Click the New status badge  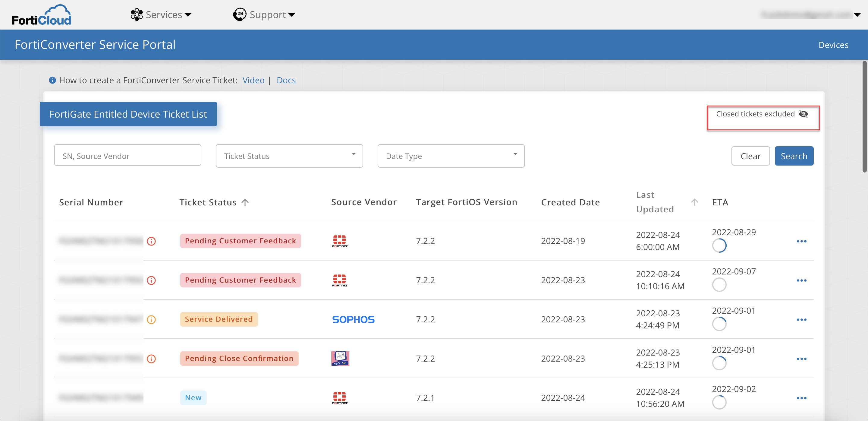193,398
